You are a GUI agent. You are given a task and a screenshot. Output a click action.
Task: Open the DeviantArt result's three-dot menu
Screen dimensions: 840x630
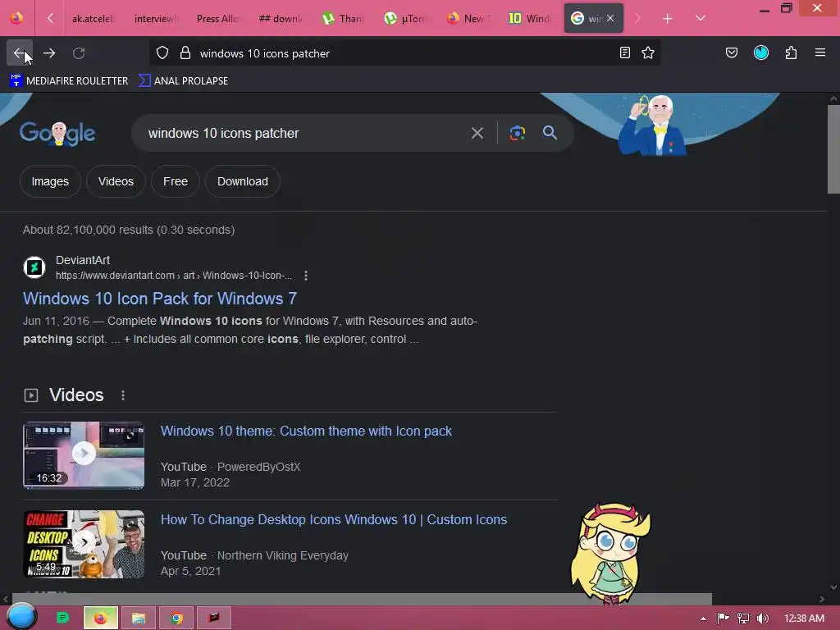click(x=306, y=276)
